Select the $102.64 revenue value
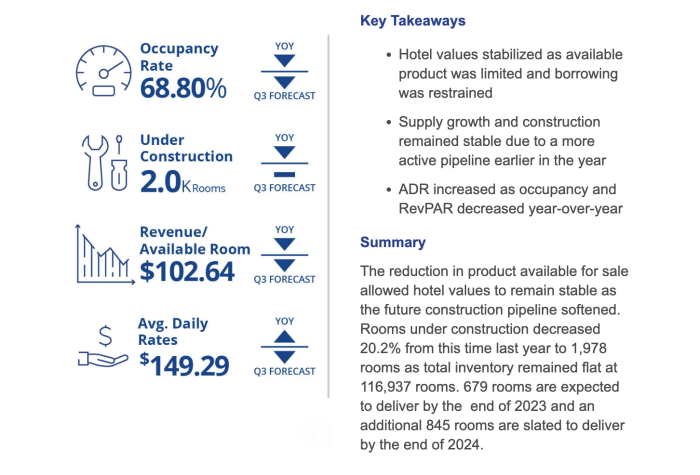This screenshot has height=475, width=700. (x=187, y=272)
